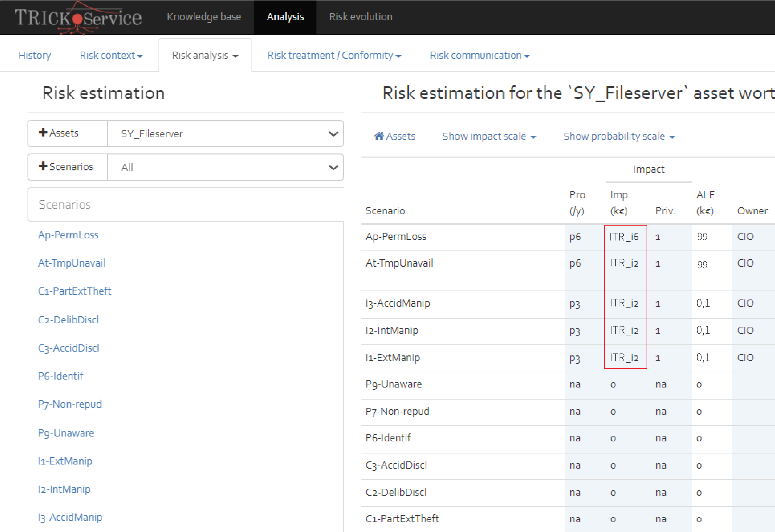Open the SY_Fileserver asset dropdown
Image resolution: width=775 pixels, height=532 pixels.
(x=225, y=134)
